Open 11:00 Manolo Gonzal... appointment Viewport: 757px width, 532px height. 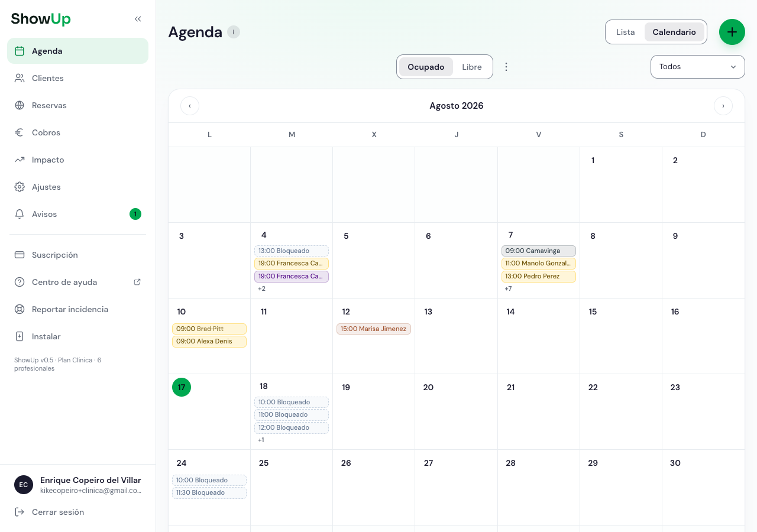(x=538, y=264)
